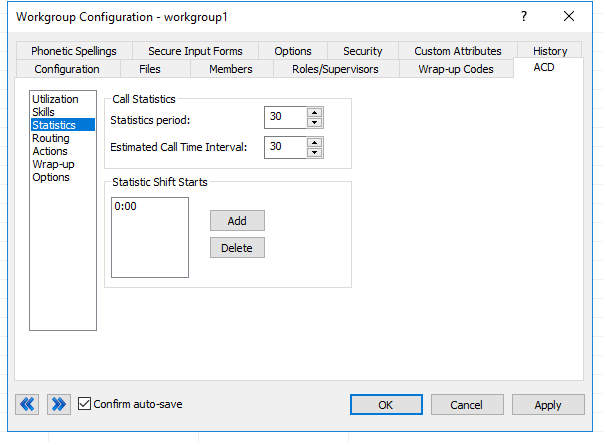
Task: Go to the Security tab
Action: click(x=362, y=51)
